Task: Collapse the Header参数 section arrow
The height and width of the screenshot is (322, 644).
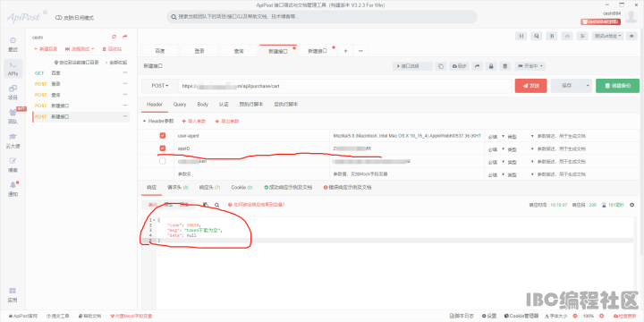Action: pyautogui.click(x=144, y=122)
